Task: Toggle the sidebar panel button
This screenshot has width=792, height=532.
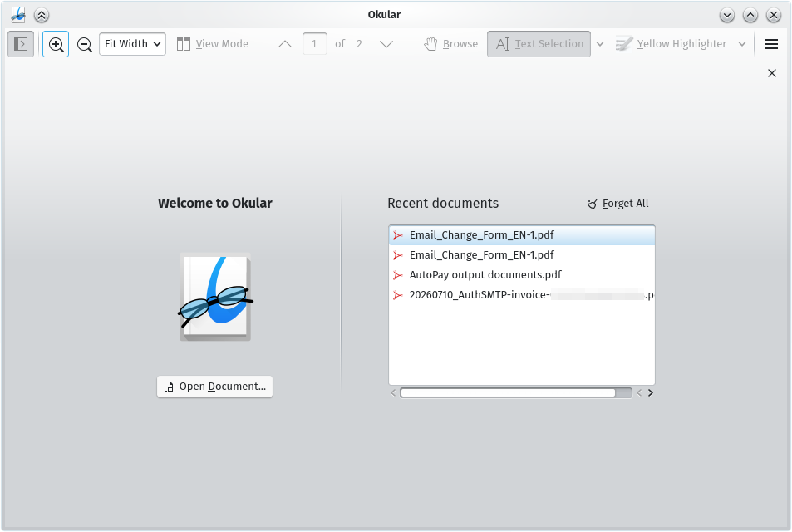Action: point(21,44)
